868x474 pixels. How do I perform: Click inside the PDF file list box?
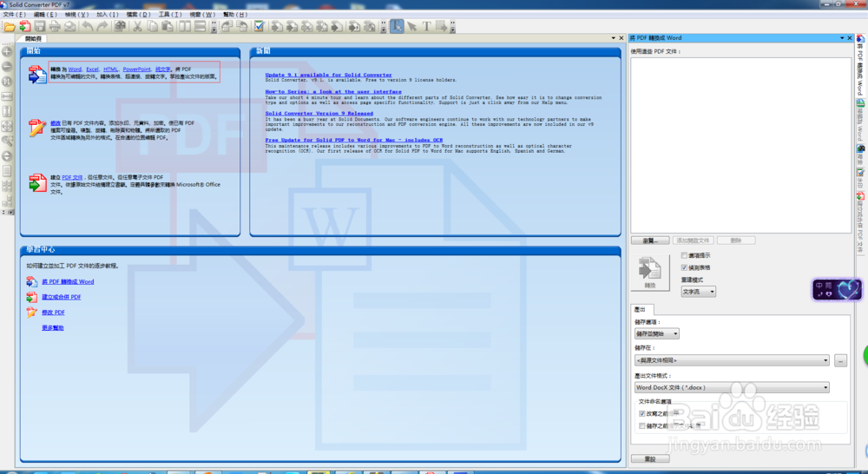tap(740, 144)
